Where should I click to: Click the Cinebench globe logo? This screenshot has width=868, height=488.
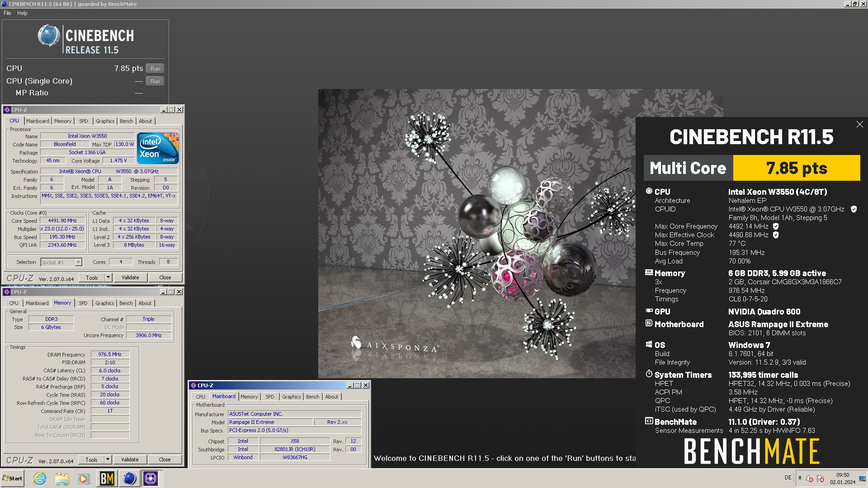[x=49, y=36]
